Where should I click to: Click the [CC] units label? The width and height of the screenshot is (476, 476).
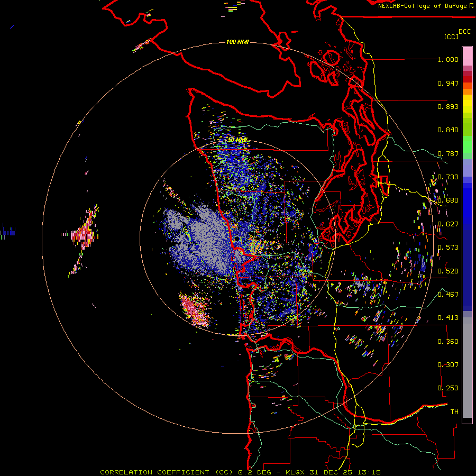(x=451, y=36)
